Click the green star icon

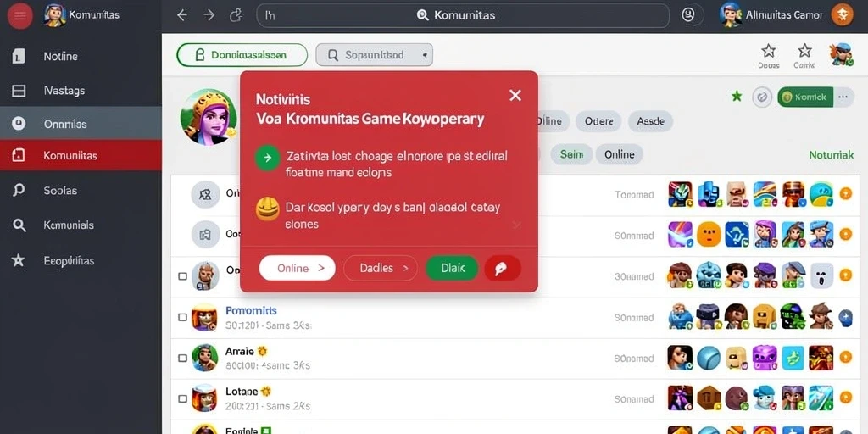click(x=737, y=97)
